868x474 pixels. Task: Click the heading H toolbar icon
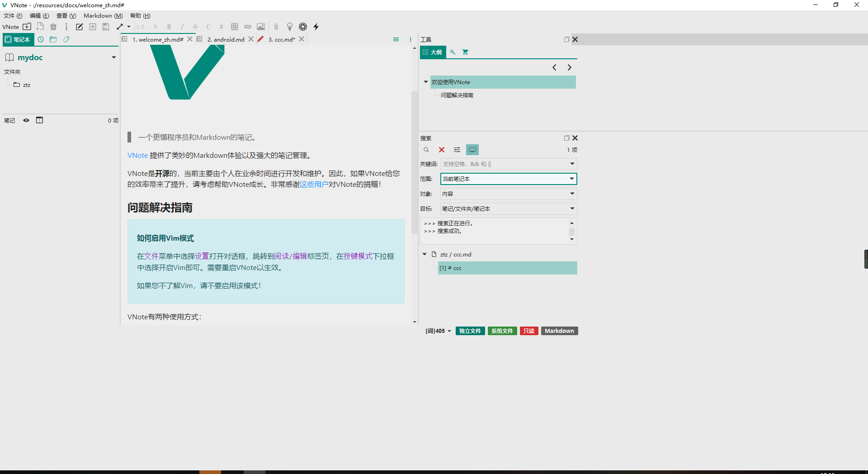point(156,27)
